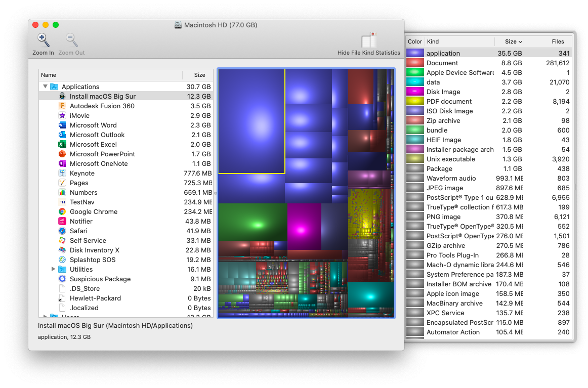Collapse the Applications folder disclosure triangle
The width and height of the screenshot is (588, 388).
pyautogui.click(x=46, y=87)
